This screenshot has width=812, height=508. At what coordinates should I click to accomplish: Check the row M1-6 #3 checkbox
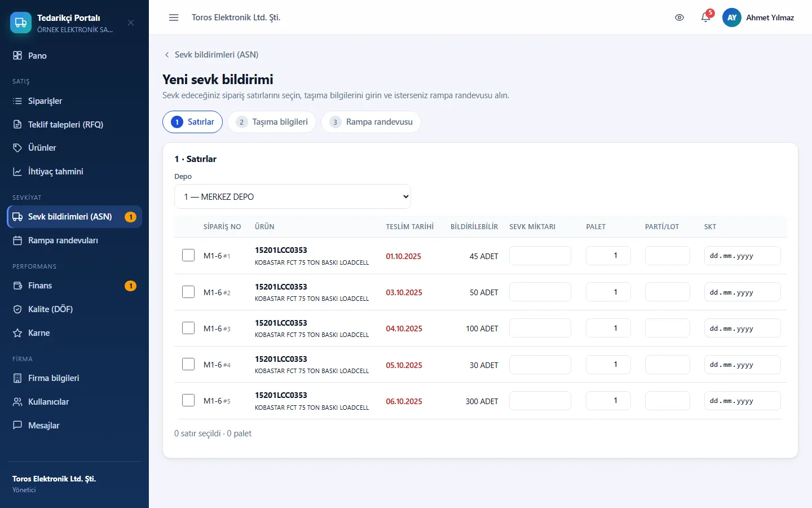(x=188, y=328)
